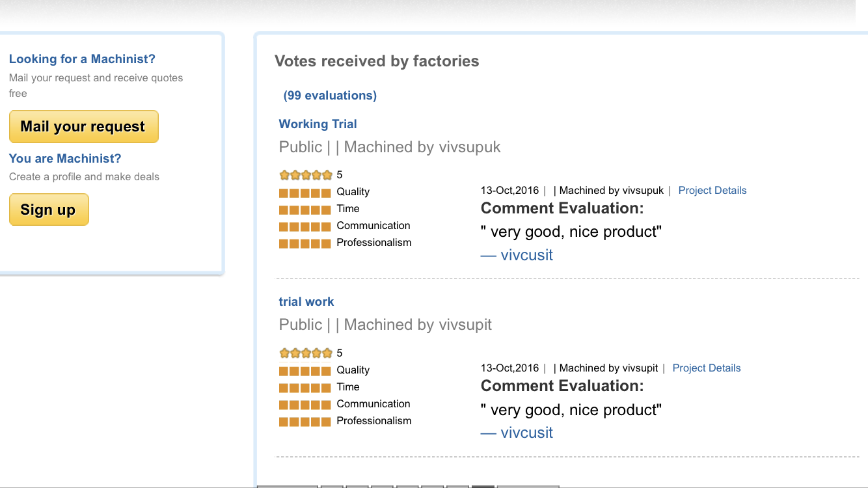Click the Quality rating bar under Working Trial
Image resolution: width=868 pixels, height=488 pixels.
[305, 193]
